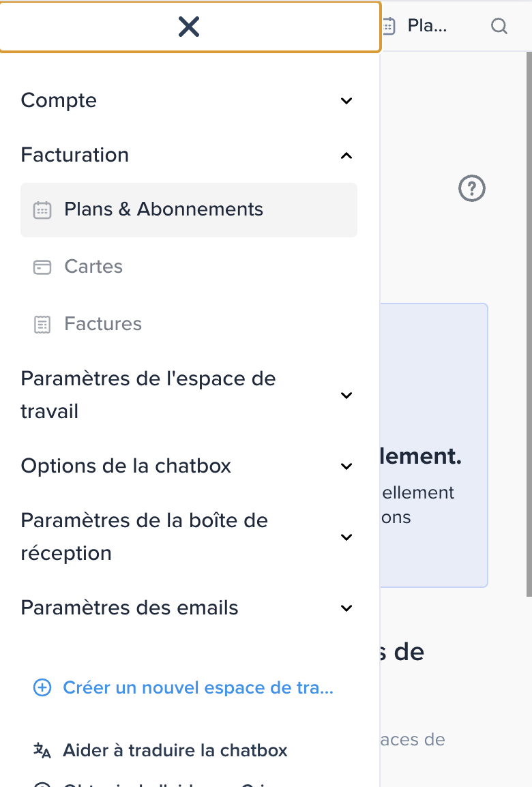The image size is (532, 787).
Task: Click the help question mark icon
Action: (472, 189)
